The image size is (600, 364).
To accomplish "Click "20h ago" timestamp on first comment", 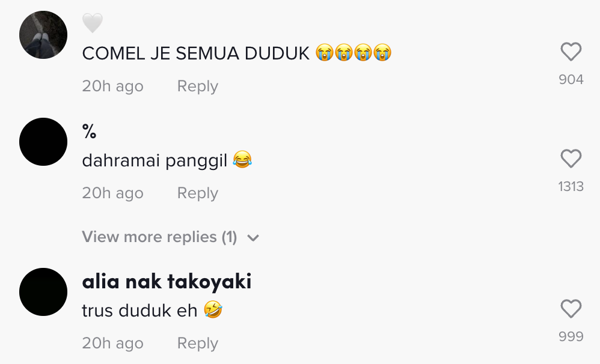I will pos(112,86).
